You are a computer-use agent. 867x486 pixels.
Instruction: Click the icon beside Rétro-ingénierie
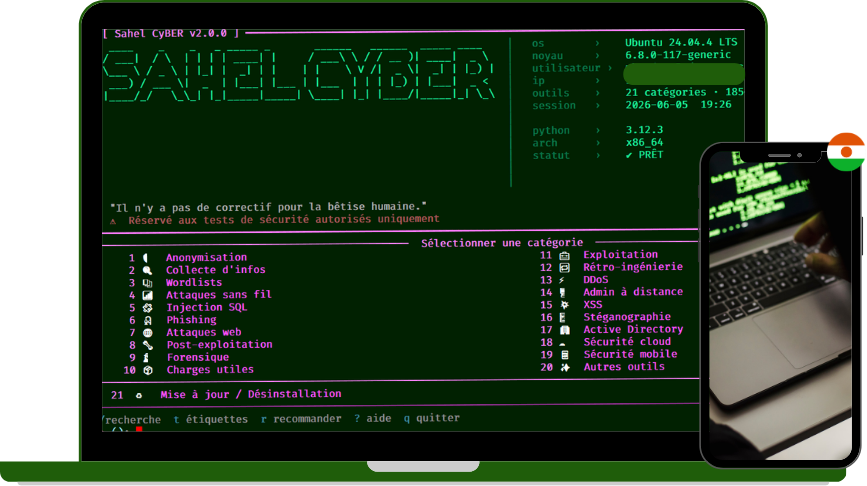pyautogui.click(x=565, y=268)
